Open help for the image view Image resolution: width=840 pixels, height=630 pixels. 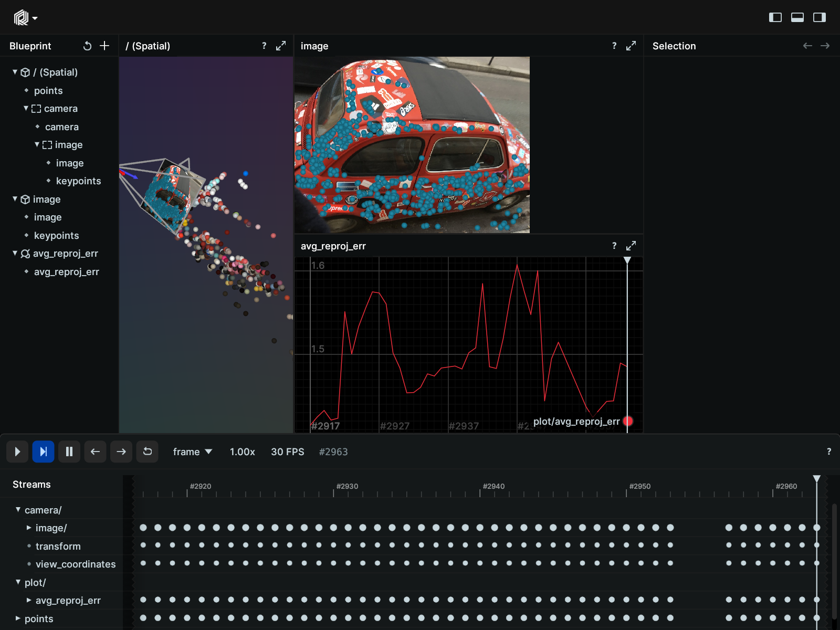(x=614, y=46)
